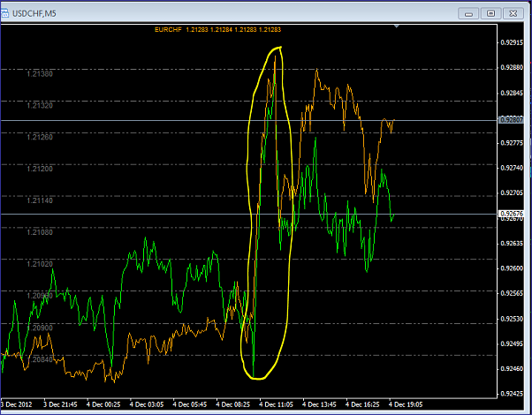
Task: Click the 0.92740 price on right scale
Action: pos(512,168)
